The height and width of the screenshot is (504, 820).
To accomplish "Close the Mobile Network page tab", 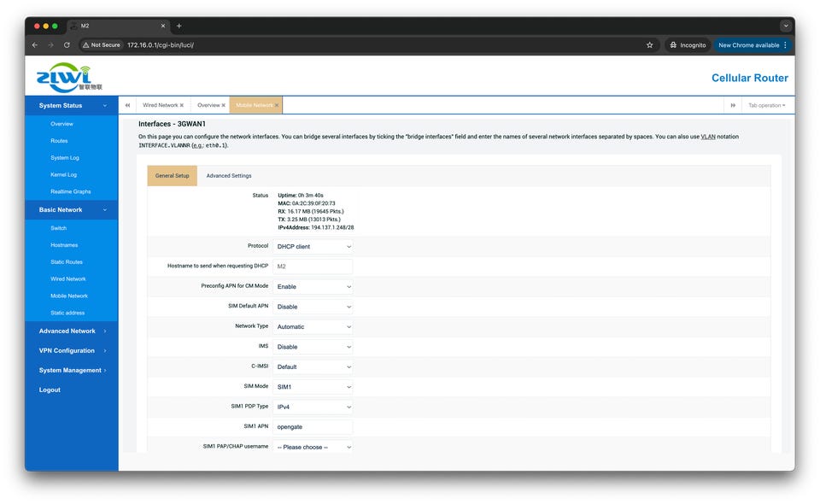I will [x=277, y=106].
